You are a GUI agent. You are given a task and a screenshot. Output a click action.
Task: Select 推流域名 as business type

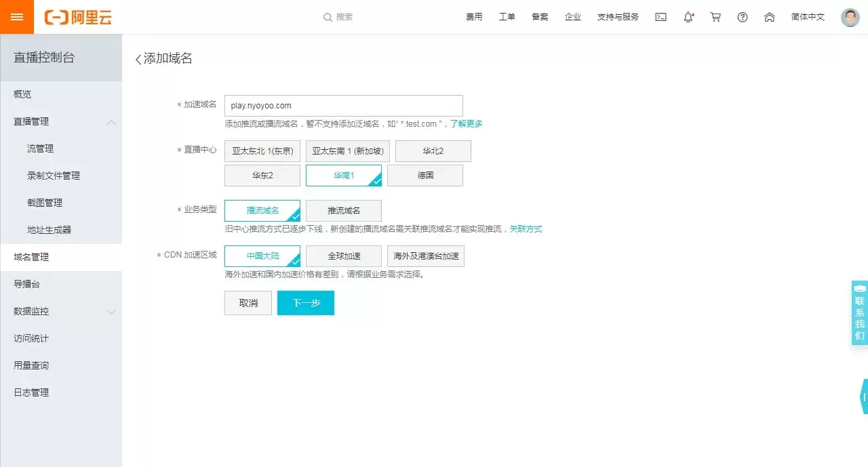point(344,210)
